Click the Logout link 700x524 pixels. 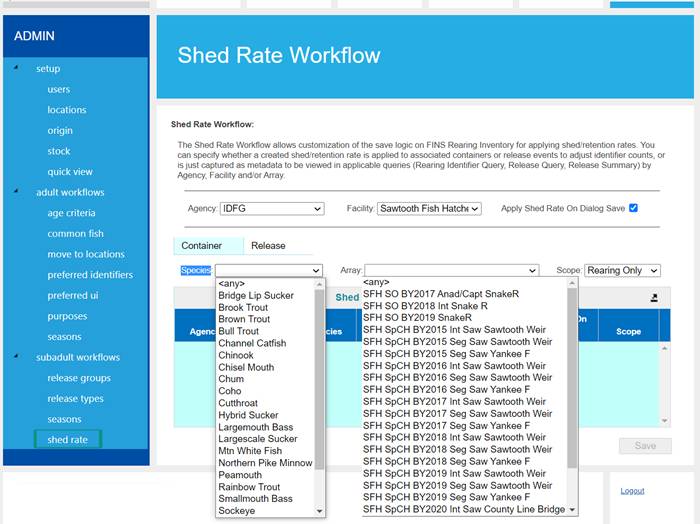(632, 491)
